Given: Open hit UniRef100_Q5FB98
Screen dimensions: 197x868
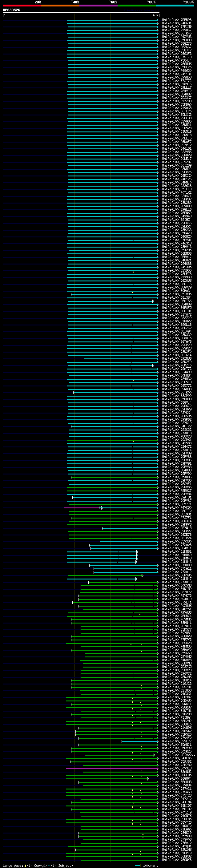Looking at the screenshot, I should [177, 20].
